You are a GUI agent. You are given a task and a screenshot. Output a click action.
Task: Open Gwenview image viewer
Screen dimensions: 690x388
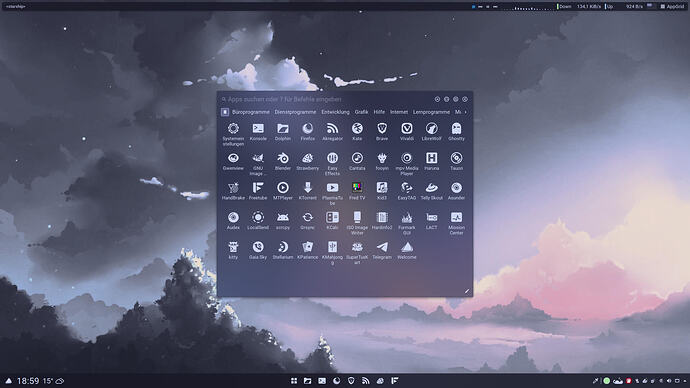(x=233, y=161)
